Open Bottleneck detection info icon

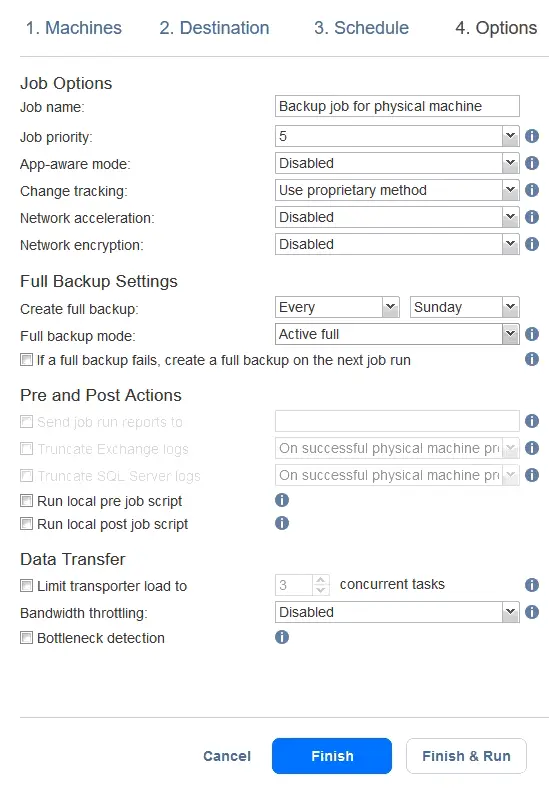[x=282, y=637]
